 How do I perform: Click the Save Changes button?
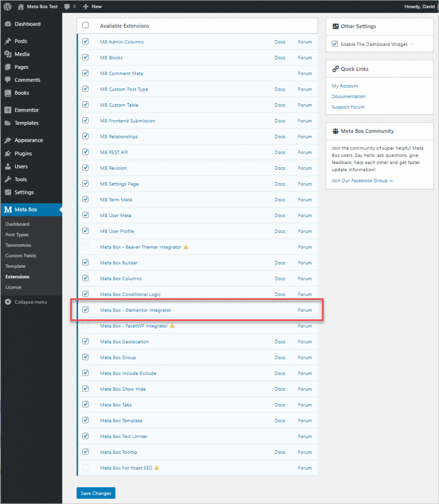point(96,493)
